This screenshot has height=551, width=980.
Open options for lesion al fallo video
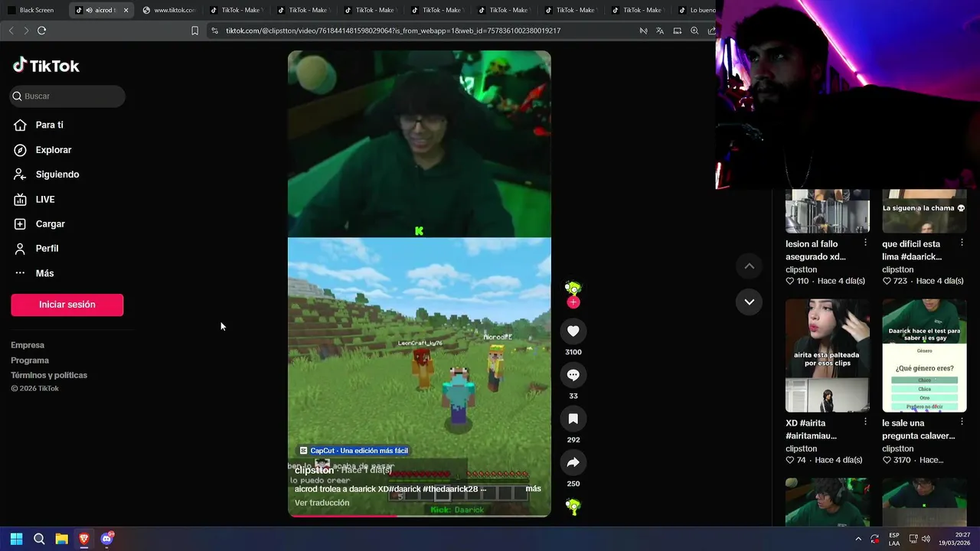pos(865,243)
